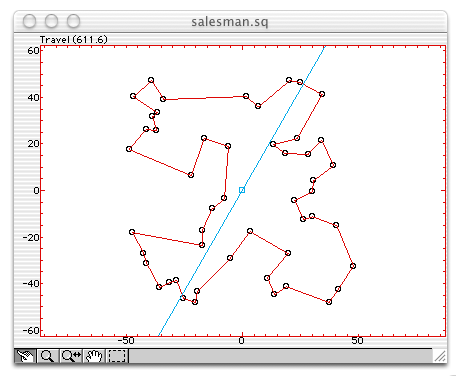Click the middle title bar window button
The width and height of the screenshot is (456, 376).
point(51,21)
